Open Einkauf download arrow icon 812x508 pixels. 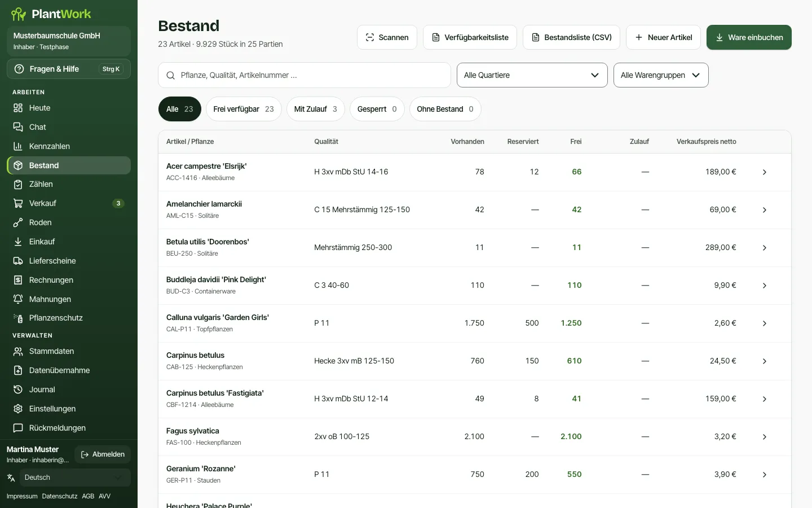[x=18, y=242]
